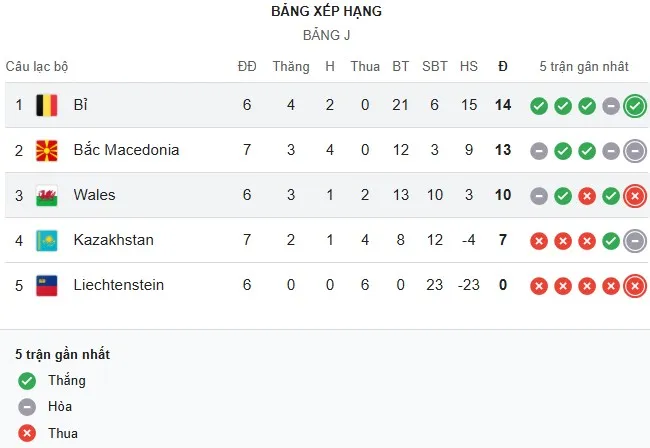Select the Liechtenstein team name
650x448 pixels.
click(x=118, y=285)
